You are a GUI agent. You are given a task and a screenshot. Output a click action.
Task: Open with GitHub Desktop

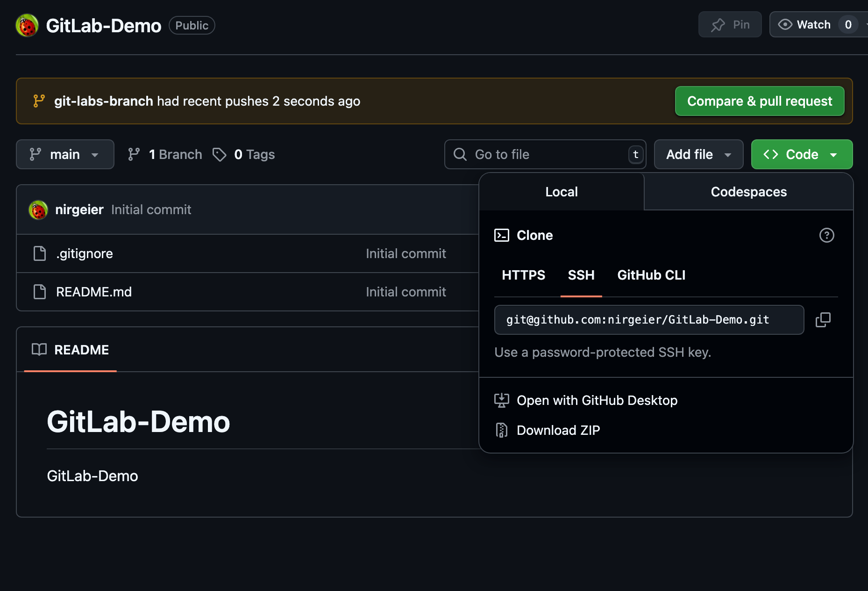(597, 400)
